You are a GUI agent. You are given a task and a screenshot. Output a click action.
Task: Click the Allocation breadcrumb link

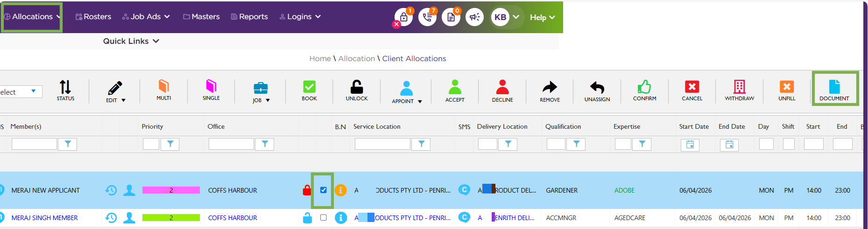[356, 59]
